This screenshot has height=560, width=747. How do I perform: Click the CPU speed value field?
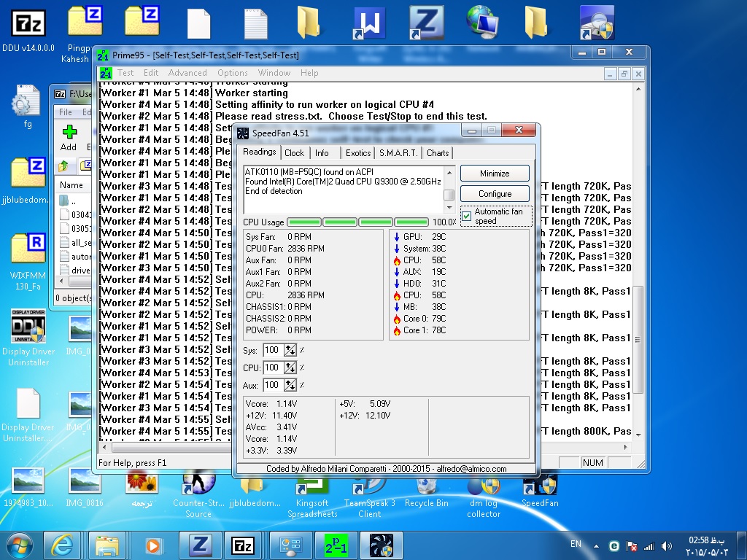(x=274, y=367)
